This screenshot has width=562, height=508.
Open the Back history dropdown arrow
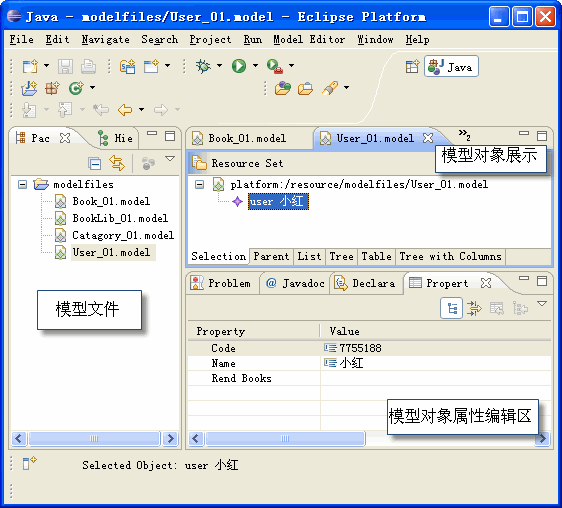pyautogui.click(x=142, y=109)
